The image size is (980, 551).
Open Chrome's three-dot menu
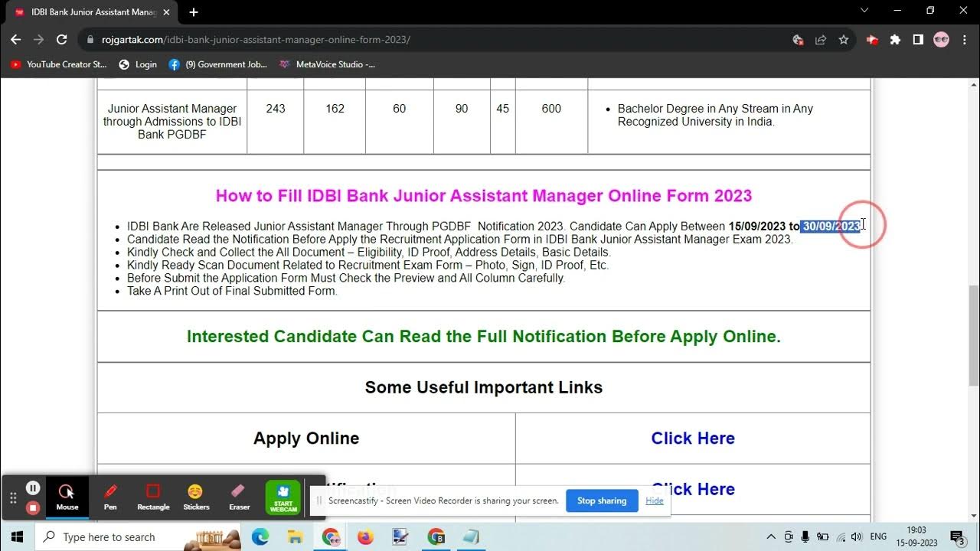click(x=964, y=40)
